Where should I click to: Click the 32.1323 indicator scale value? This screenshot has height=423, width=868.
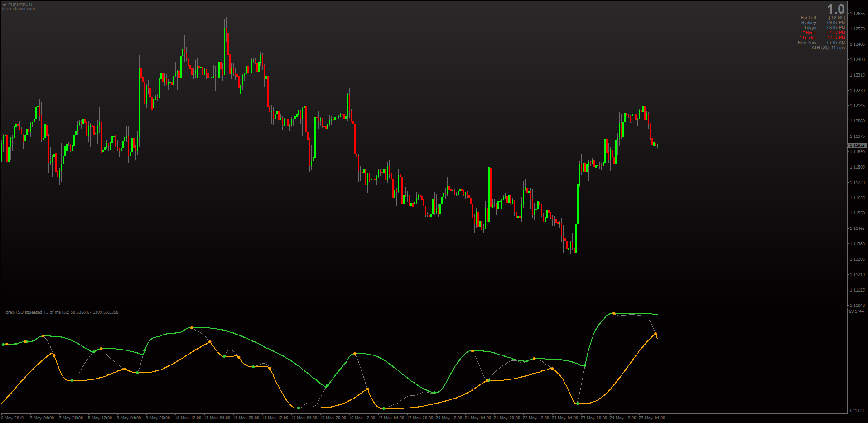(x=856, y=411)
